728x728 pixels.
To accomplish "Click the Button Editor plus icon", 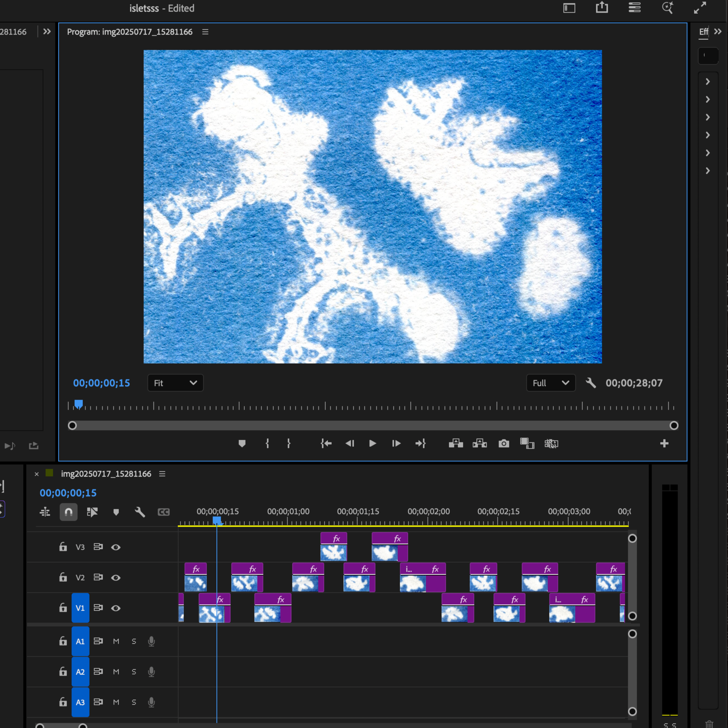I will point(664,443).
